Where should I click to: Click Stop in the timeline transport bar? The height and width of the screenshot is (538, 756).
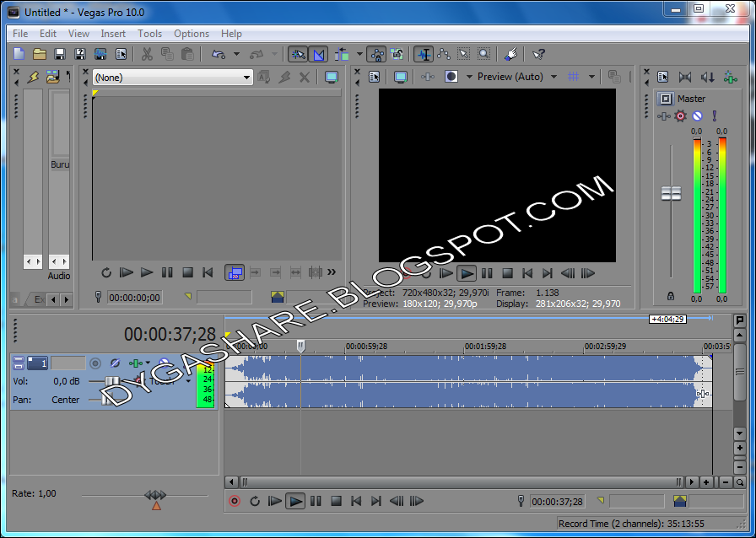pos(336,502)
